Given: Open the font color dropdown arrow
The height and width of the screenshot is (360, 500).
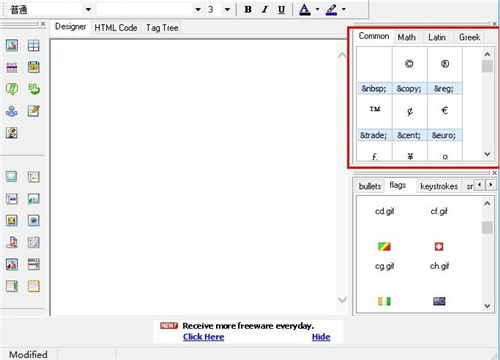Looking at the screenshot, I should 317,9.
